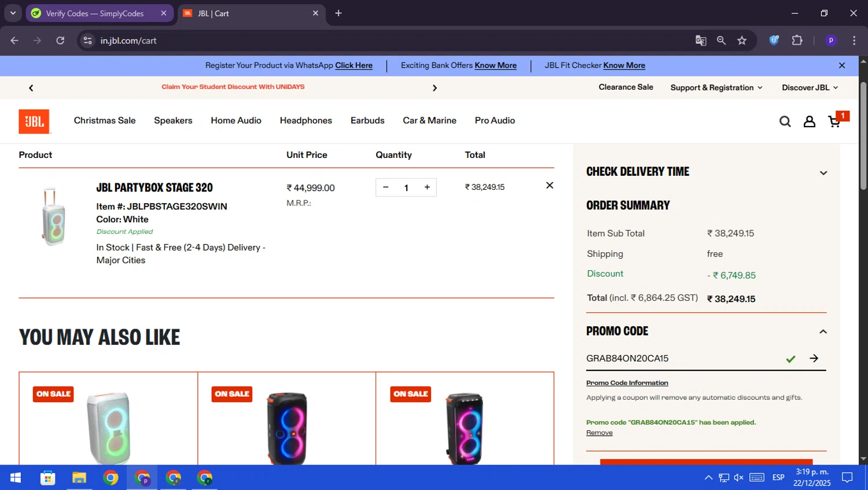Open the Pro Audio menu
The width and height of the screenshot is (868, 490).
click(x=495, y=120)
